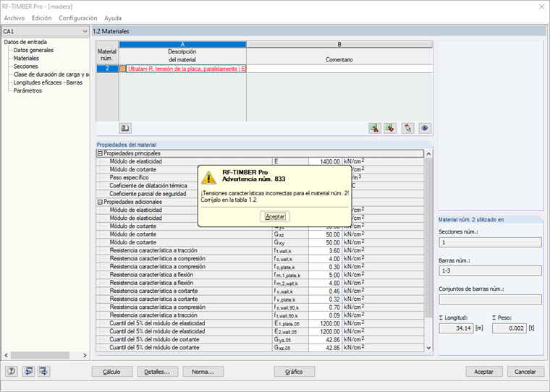
Task: Click the Cancelar button
Action: click(525, 372)
